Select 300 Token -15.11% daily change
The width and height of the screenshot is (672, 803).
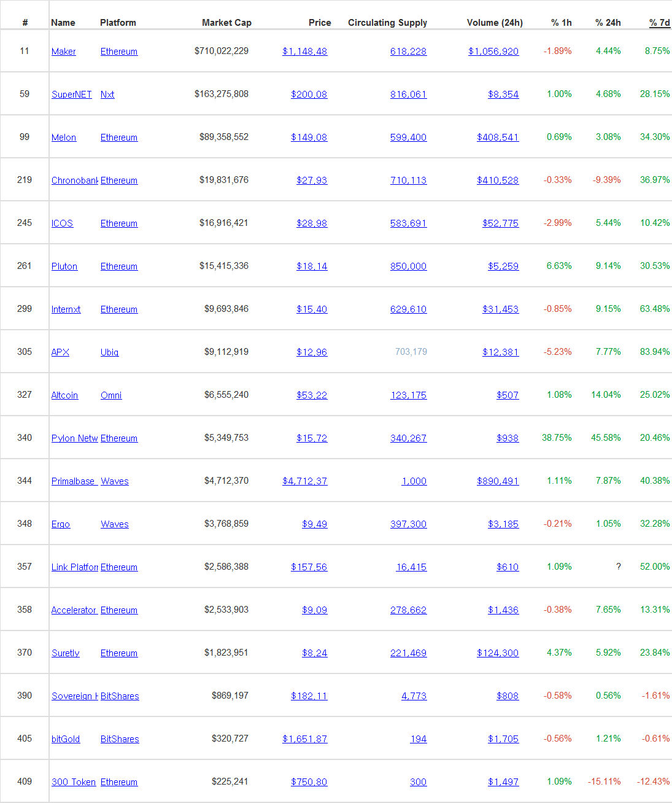click(x=604, y=782)
